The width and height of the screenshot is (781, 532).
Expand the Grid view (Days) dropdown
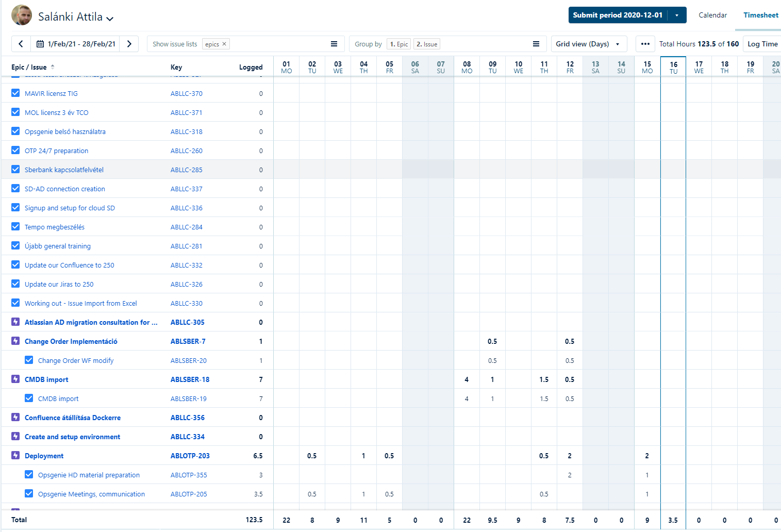click(589, 44)
